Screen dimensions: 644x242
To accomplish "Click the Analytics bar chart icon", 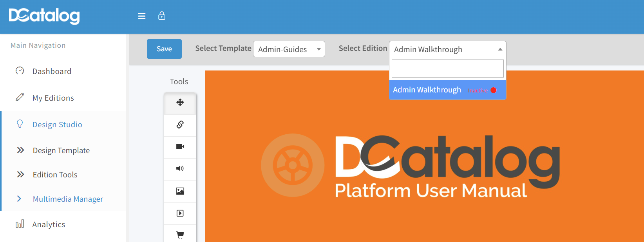I will click(20, 224).
